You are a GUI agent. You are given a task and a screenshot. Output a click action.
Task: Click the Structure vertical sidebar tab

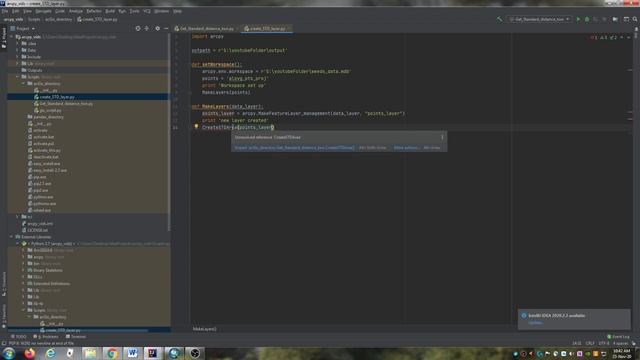[x=4, y=284]
